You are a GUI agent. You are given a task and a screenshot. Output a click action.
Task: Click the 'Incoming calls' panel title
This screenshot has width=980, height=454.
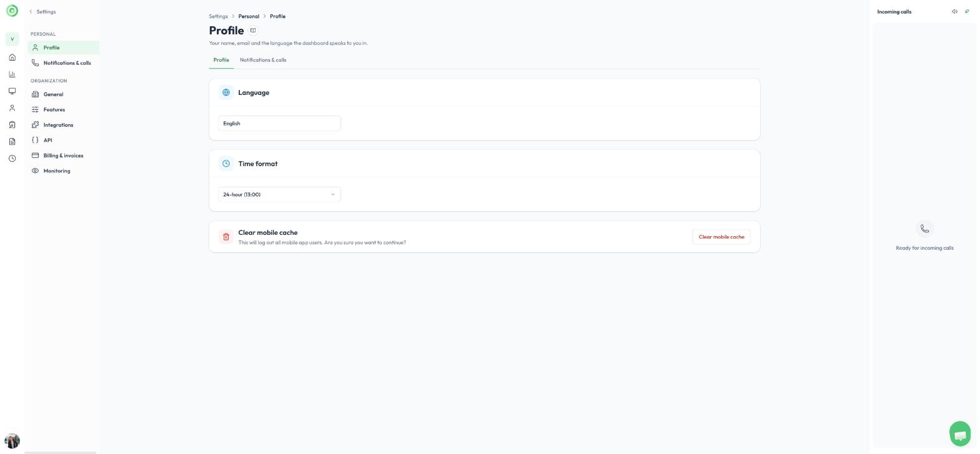click(x=894, y=12)
